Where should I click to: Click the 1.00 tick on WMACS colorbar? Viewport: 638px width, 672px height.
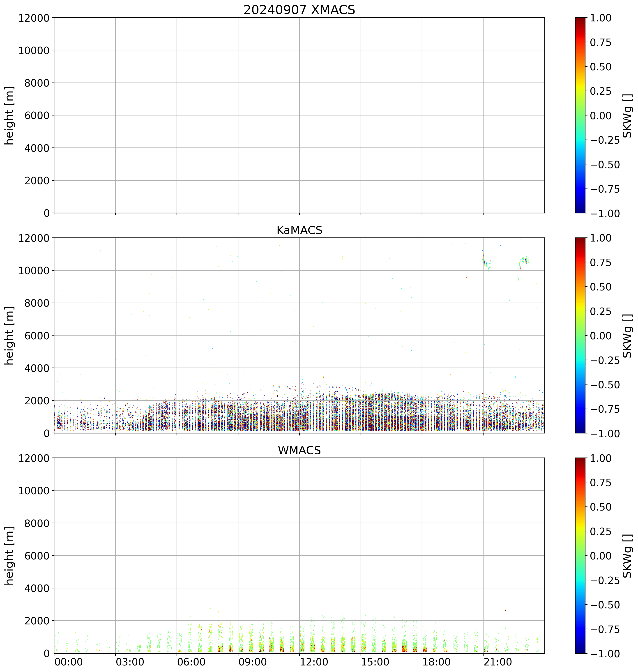(601, 458)
